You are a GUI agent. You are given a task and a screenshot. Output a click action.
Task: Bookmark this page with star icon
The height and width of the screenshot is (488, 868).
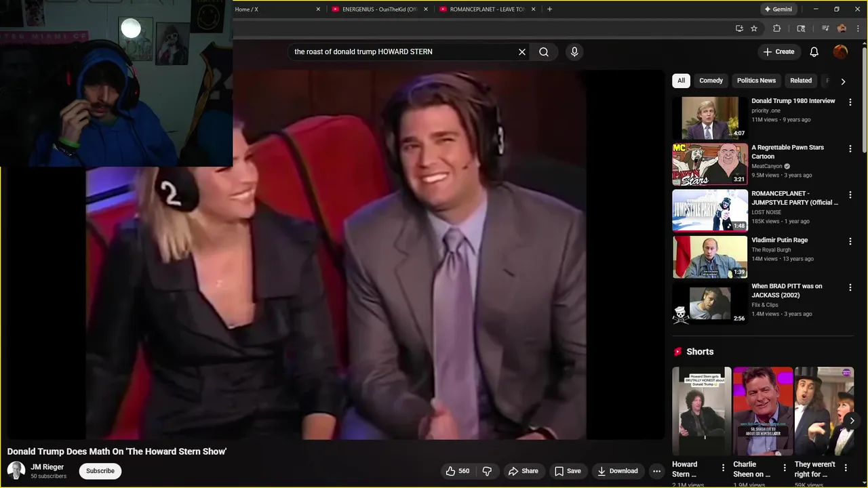(754, 28)
